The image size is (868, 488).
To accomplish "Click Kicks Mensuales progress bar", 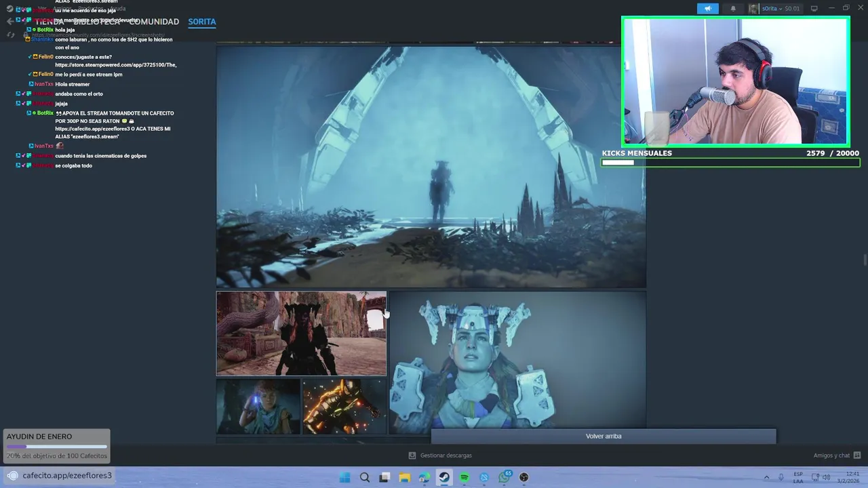I will [x=730, y=163].
